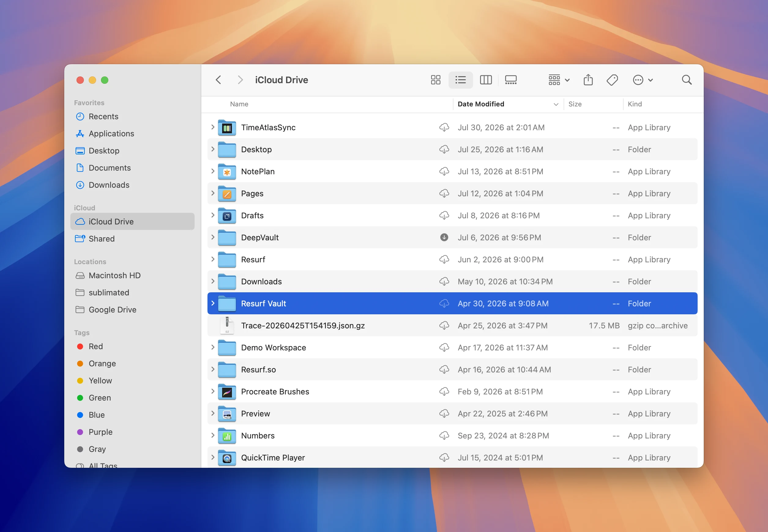
Task: Click the QuickTime Player folder icon
Action: coord(227,458)
